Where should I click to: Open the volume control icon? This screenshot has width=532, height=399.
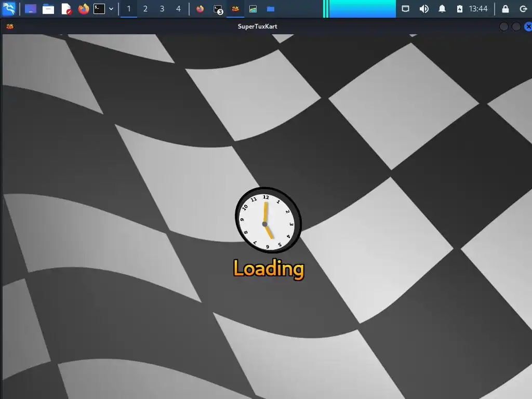pyautogui.click(x=424, y=9)
